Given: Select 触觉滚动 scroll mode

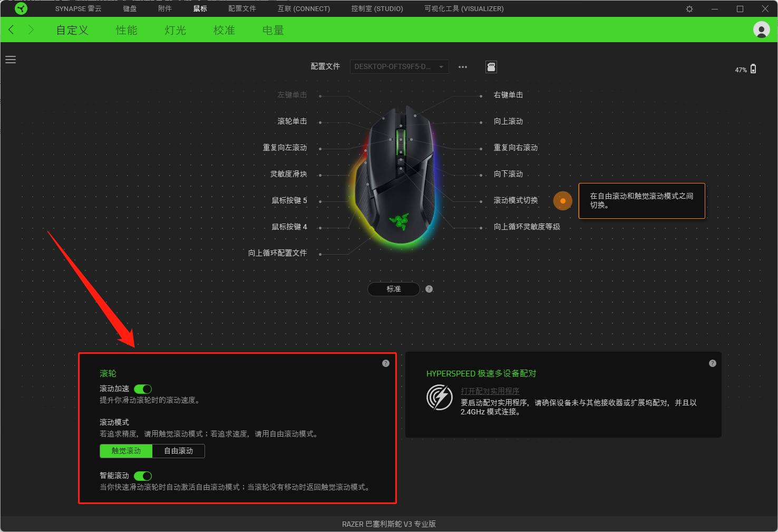Looking at the screenshot, I should [126, 451].
